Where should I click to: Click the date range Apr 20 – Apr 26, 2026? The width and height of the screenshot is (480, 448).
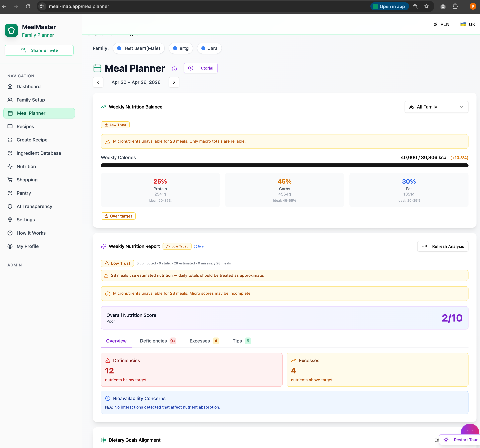136,82
